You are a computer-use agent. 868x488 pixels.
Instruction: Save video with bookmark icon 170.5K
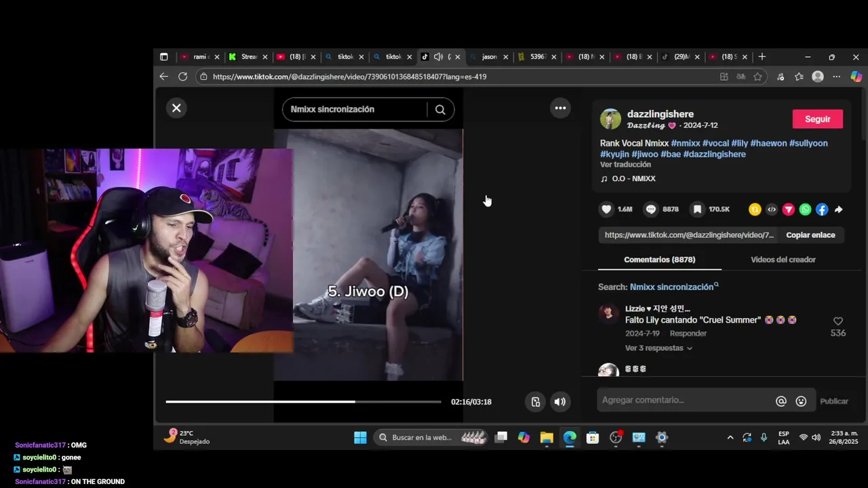[697, 209]
